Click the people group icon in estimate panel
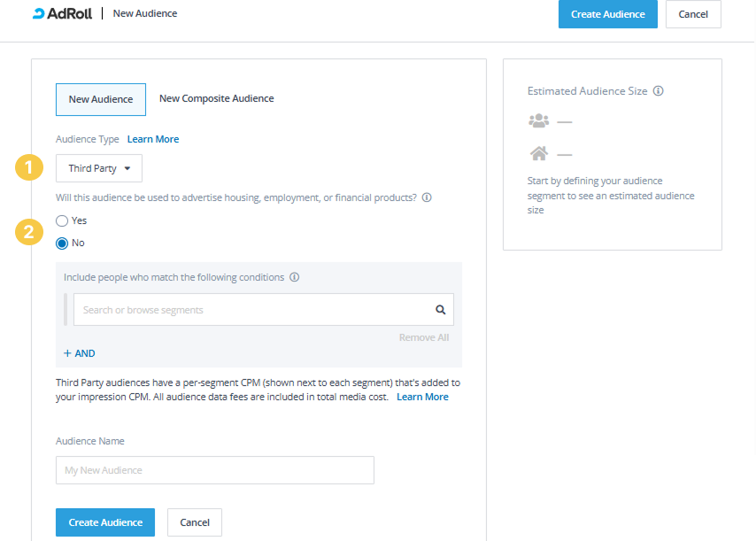Screen dimensions: 756x541 (x=538, y=120)
